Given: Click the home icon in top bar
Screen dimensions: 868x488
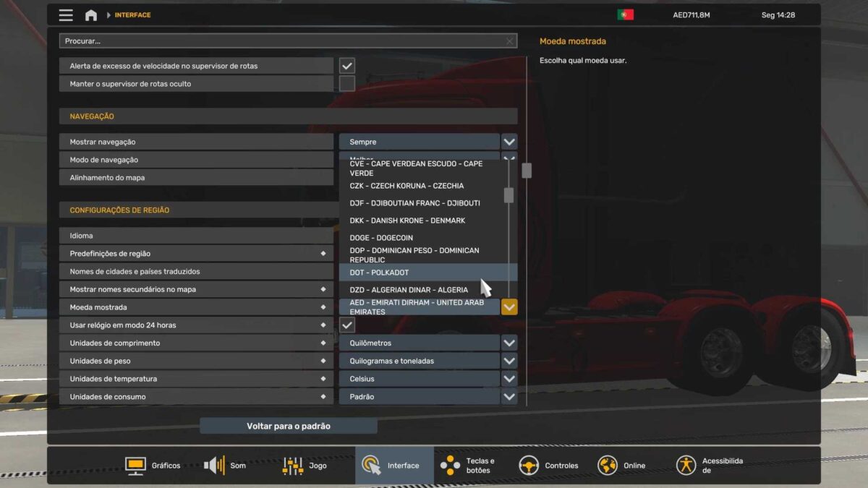Looking at the screenshot, I should (x=91, y=15).
